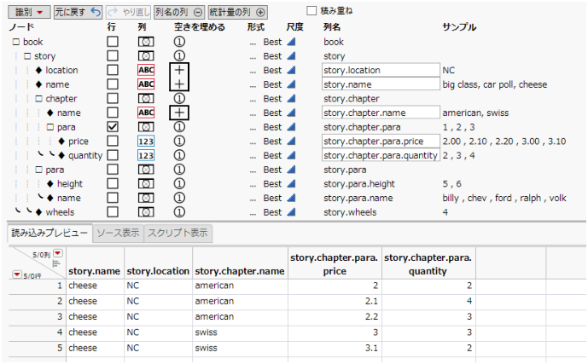Click the excluded column icon for story
The image size is (588, 364).
tap(146, 55)
